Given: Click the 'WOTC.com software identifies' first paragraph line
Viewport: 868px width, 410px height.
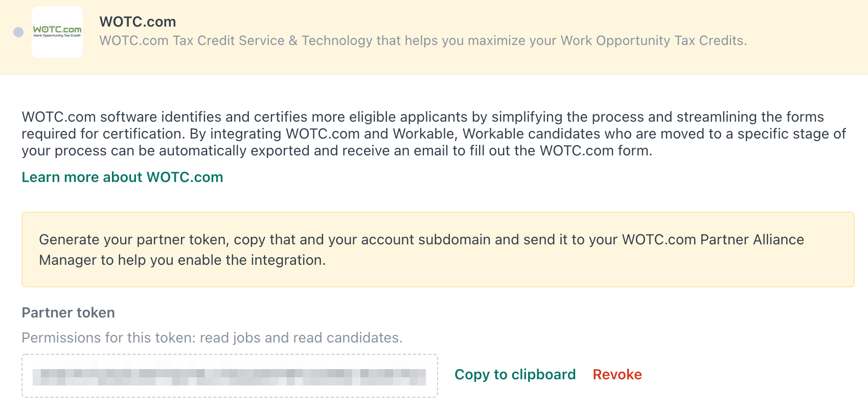Looking at the screenshot, I should click(423, 117).
